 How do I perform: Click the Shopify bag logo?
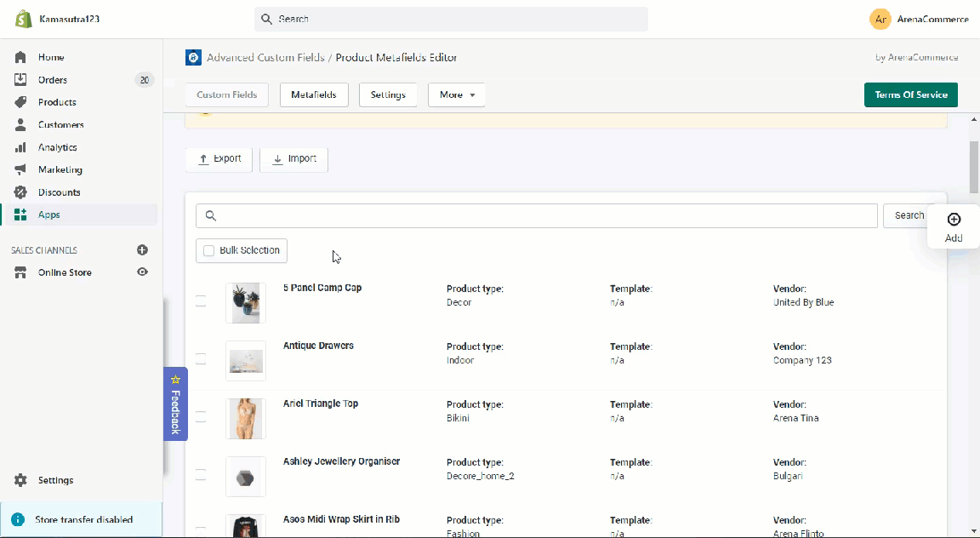23,19
